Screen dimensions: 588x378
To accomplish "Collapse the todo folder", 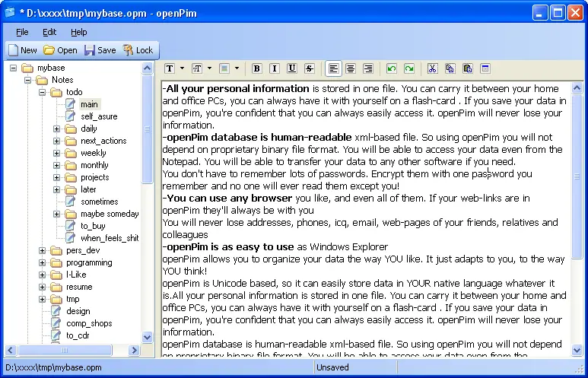I will pyautogui.click(x=43, y=92).
